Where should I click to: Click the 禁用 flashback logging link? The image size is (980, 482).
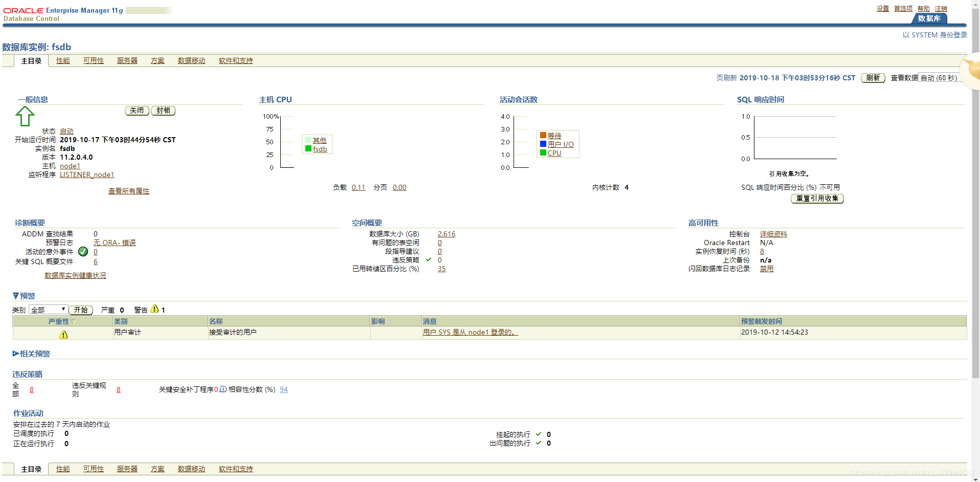point(767,269)
